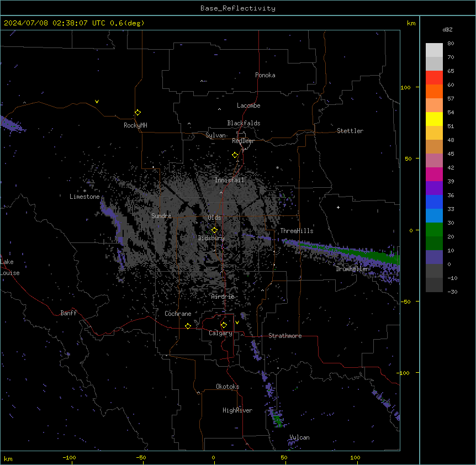
Task: Click the asterisk marker above Limestone
Action: (84, 191)
